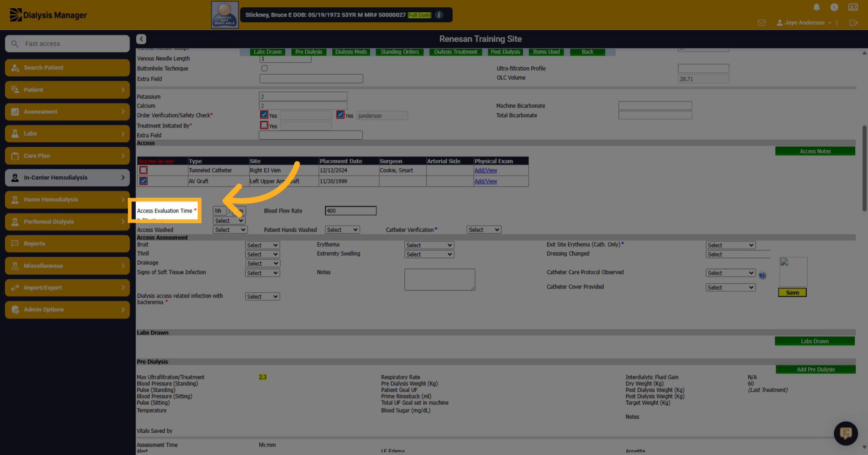Screen dimensions: 868x455
Task: Click the Labs flask icon in sidebar
Action: (15, 134)
